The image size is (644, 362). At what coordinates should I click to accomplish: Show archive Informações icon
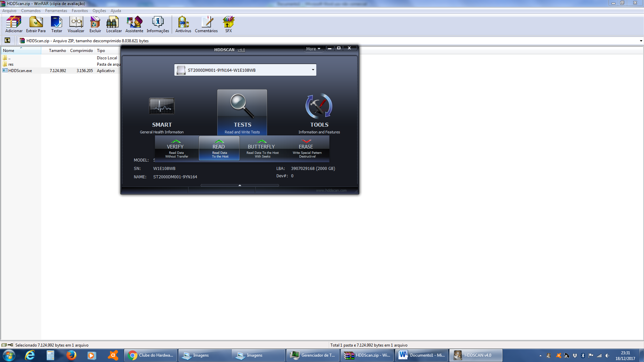158,24
